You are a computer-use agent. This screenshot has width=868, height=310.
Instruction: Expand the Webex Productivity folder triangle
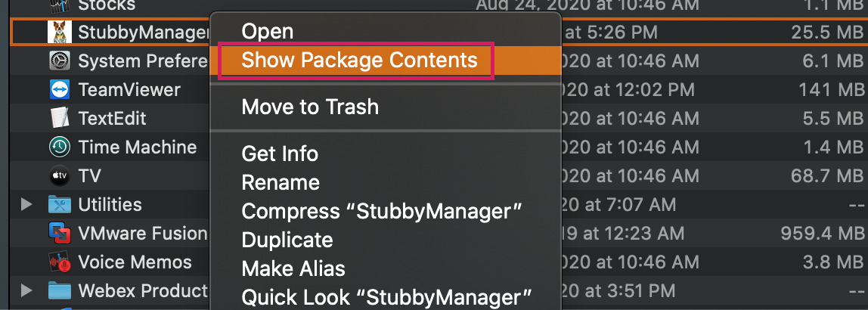(x=26, y=290)
